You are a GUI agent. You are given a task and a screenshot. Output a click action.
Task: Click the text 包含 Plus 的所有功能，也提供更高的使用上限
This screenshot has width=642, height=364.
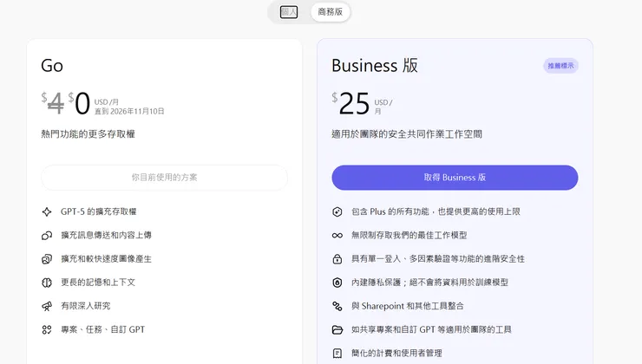point(436,211)
